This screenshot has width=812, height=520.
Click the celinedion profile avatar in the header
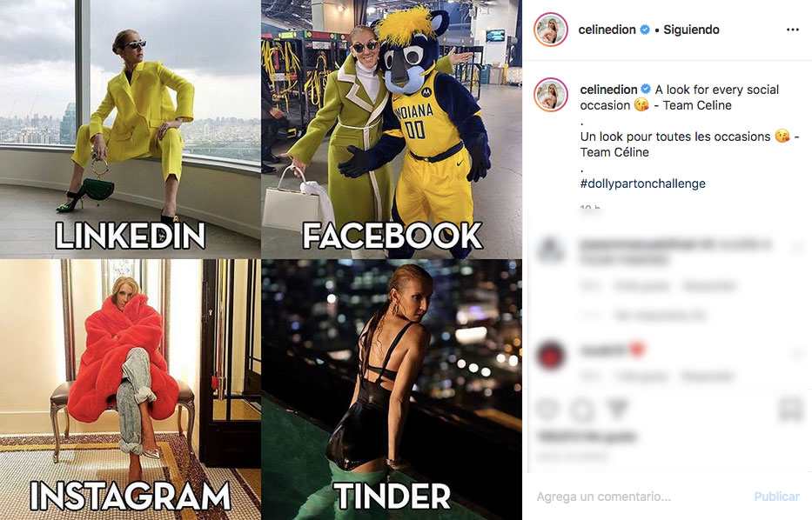pyautogui.click(x=551, y=30)
